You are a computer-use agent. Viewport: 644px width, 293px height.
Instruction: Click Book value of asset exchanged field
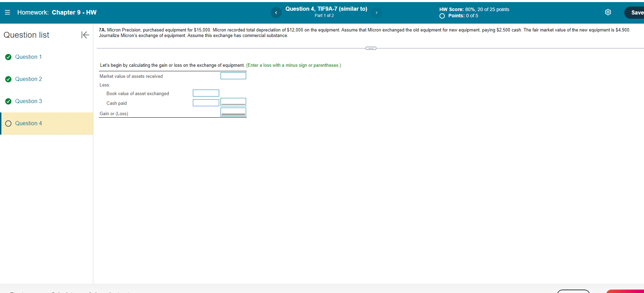click(x=206, y=93)
